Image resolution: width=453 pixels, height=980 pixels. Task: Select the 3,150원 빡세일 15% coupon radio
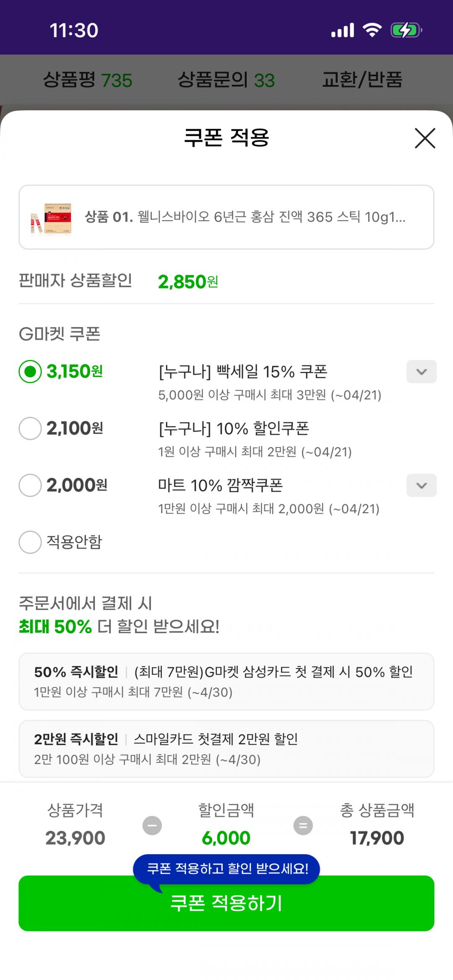point(30,372)
